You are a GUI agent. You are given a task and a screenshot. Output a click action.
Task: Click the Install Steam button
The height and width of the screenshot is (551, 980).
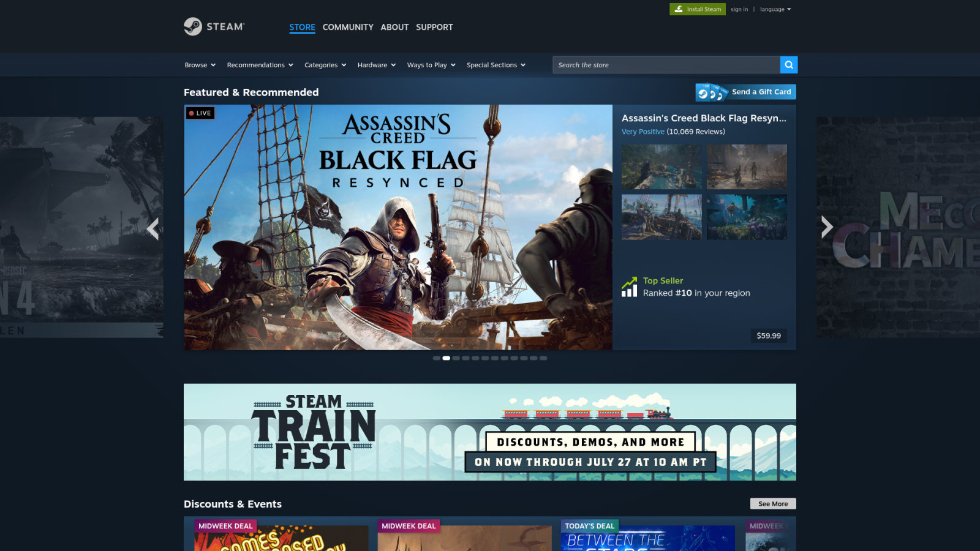tap(698, 9)
